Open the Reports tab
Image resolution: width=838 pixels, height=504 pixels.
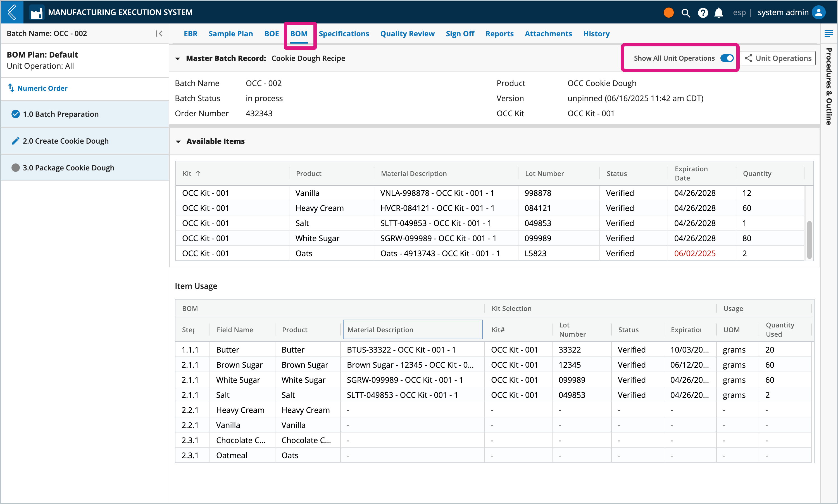tap(499, 34)
